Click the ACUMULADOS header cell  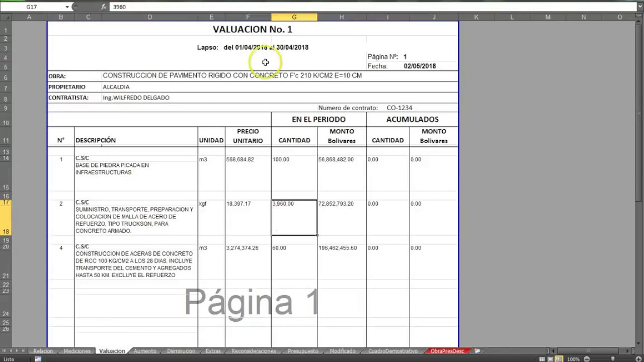click(x=412, y=119)
